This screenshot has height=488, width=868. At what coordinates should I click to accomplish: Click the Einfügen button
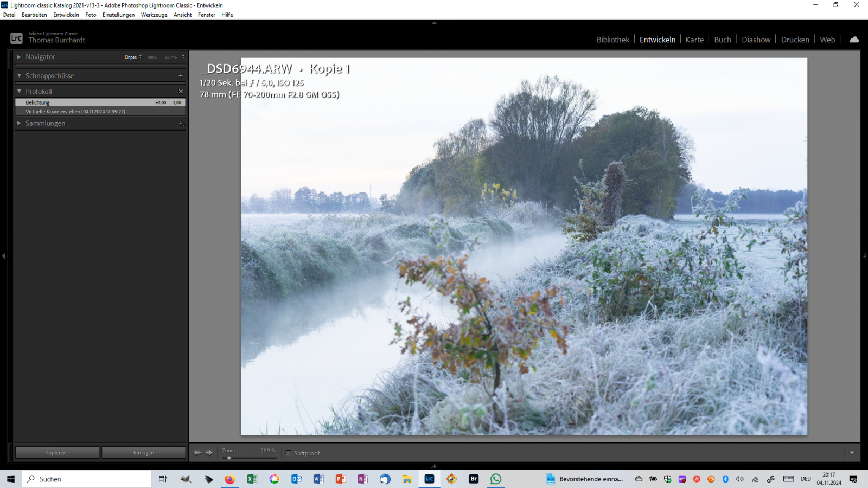144,453
